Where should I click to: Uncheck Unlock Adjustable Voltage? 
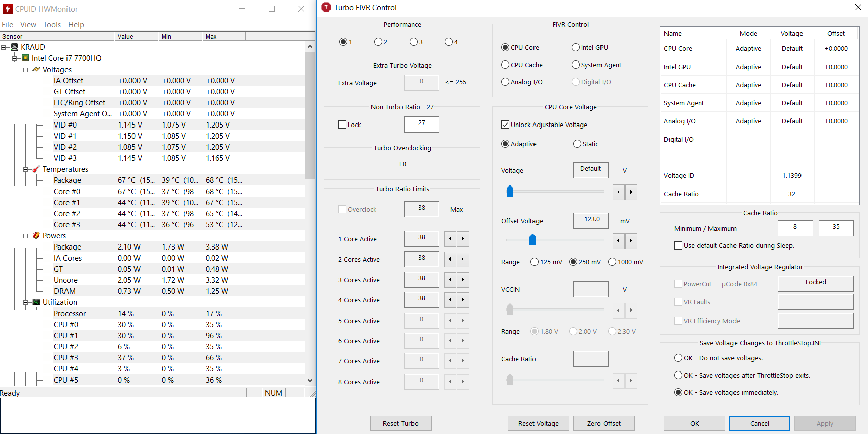[x=505, y=125]
